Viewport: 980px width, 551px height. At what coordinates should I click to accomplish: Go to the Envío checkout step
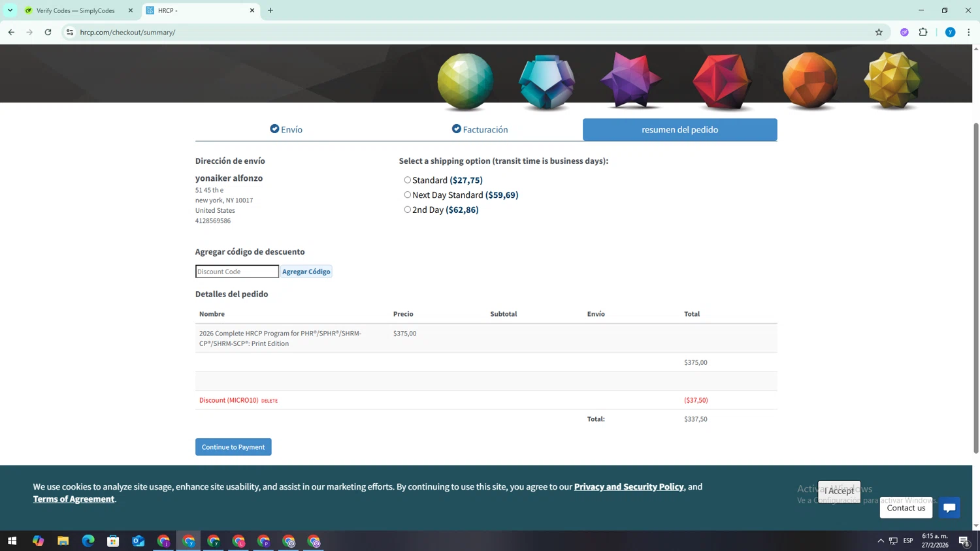click(286, 129)
